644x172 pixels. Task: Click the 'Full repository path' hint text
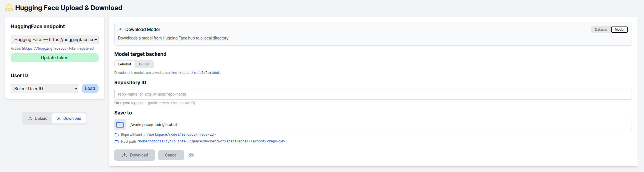155,103
